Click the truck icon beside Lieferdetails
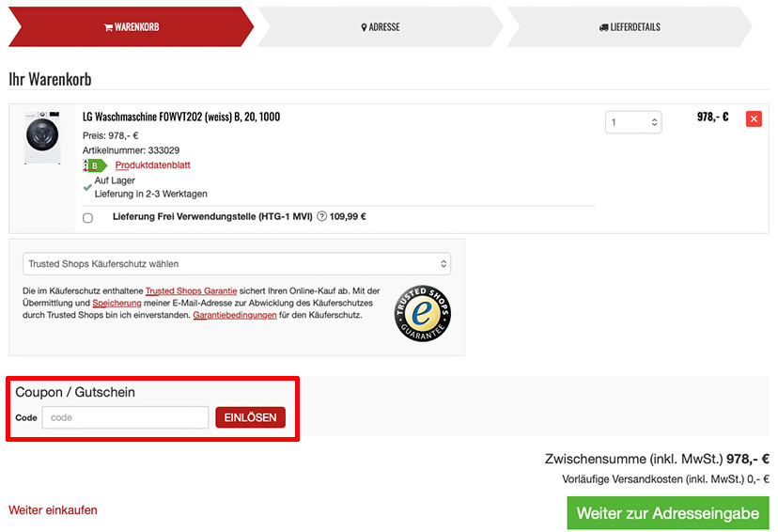 pyautogui.click(x=603, y=27)
